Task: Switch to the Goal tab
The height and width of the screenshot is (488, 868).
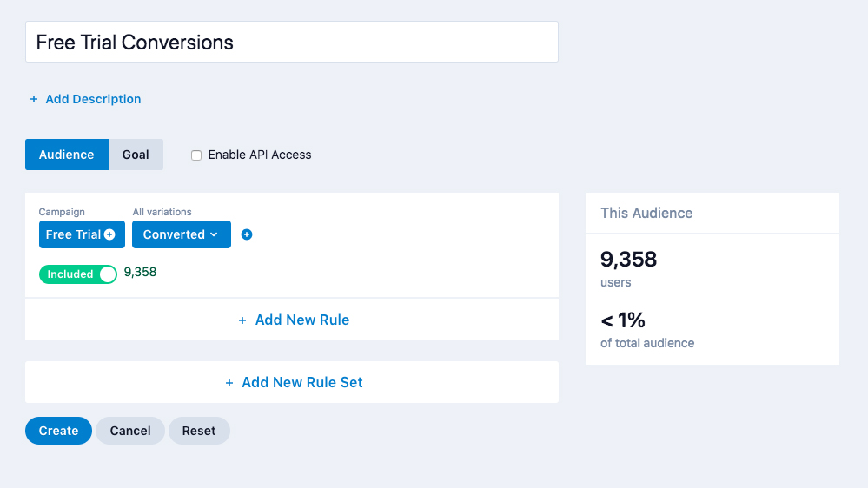Action: [136, 155]
